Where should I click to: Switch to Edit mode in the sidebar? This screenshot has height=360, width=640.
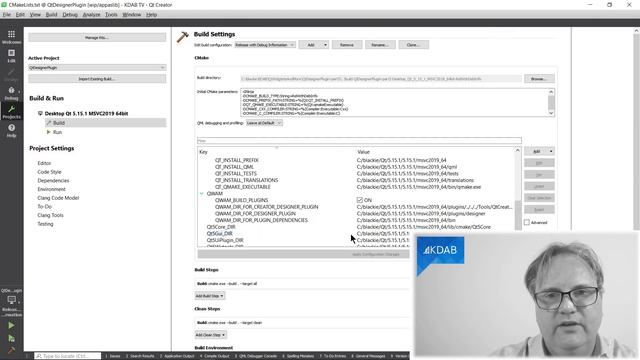tap(11, 56)
